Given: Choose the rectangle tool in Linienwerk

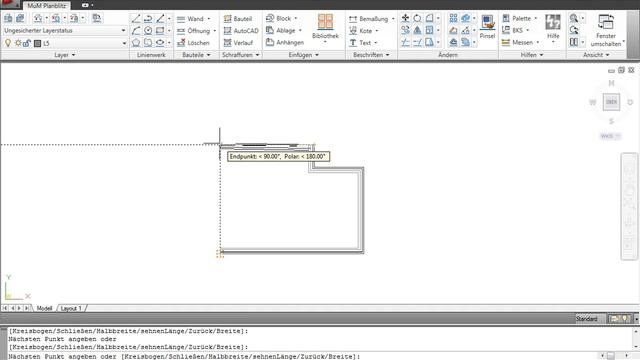Looking at the screenshot, I should [160, 31].
